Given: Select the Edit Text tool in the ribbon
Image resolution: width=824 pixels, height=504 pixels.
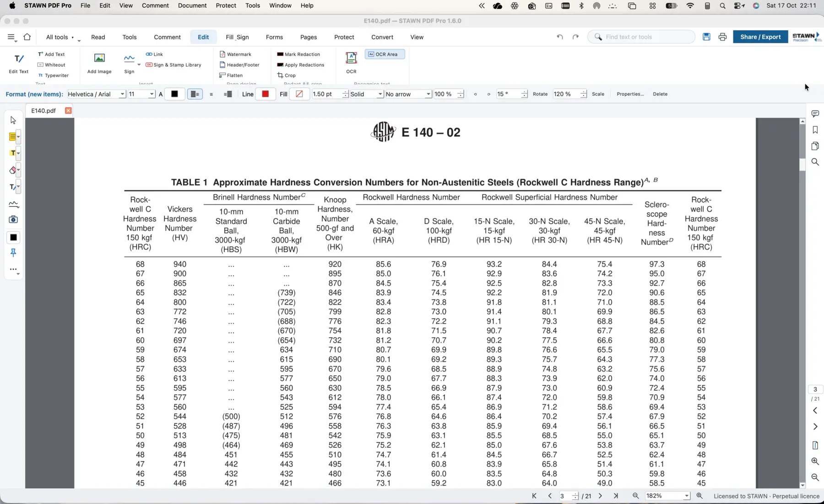Looking at the screenshot, I should coord(19,64).
